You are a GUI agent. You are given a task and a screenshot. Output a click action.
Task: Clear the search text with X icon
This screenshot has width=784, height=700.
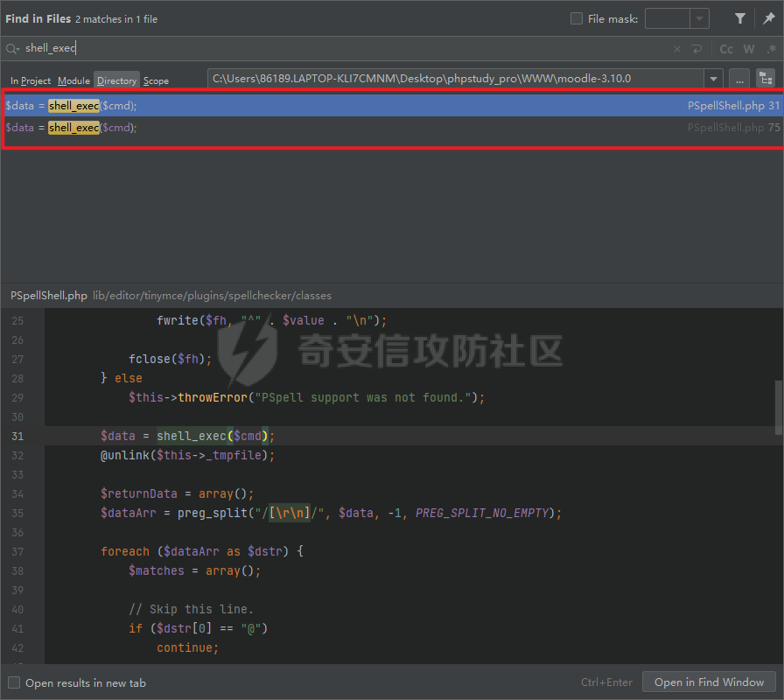[x=677, y=49]
